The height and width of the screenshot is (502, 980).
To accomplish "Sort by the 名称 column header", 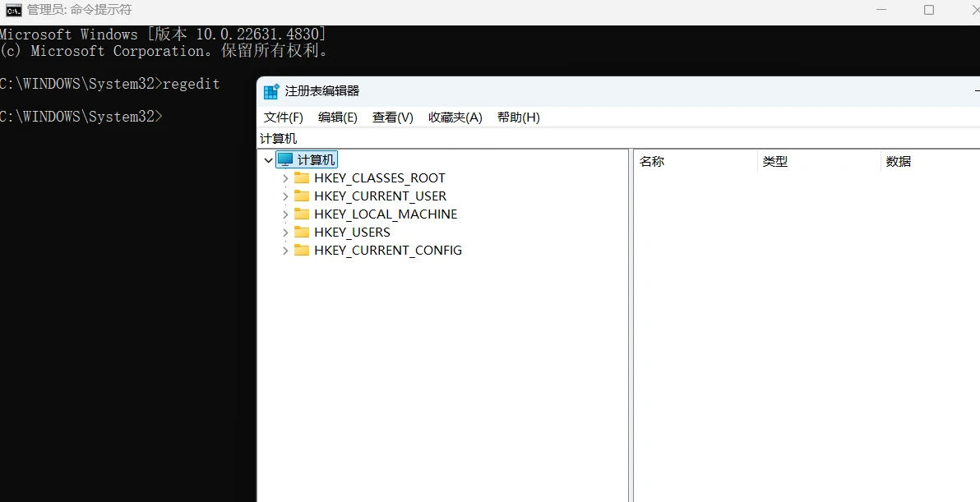I will click(652, 161).
